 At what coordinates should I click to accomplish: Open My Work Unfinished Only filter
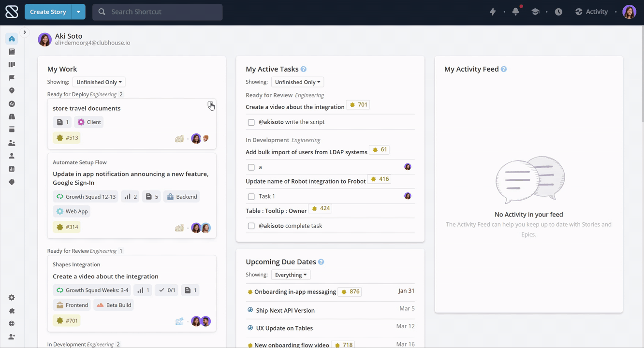[x=99, y=82]
